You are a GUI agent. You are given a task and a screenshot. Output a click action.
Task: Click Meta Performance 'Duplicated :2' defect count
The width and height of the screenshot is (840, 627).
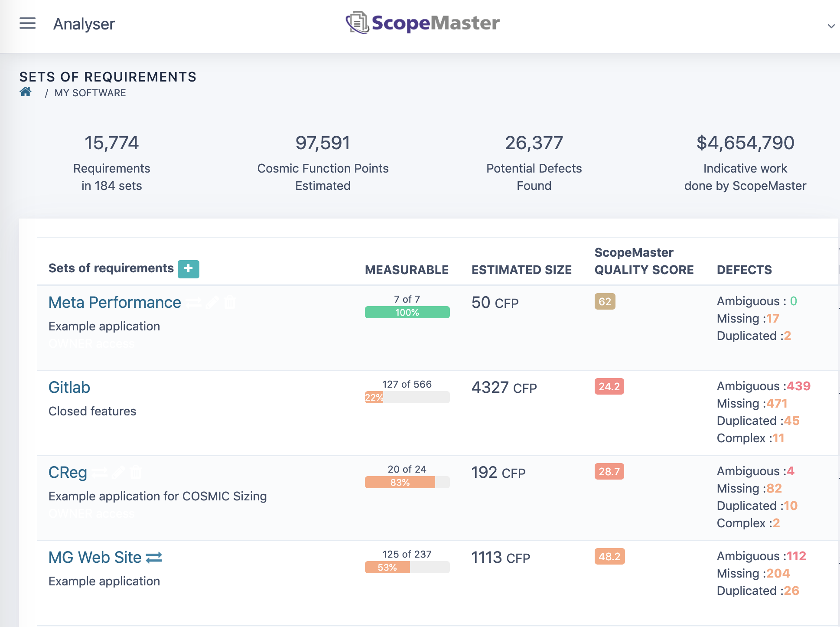(754, 336)
